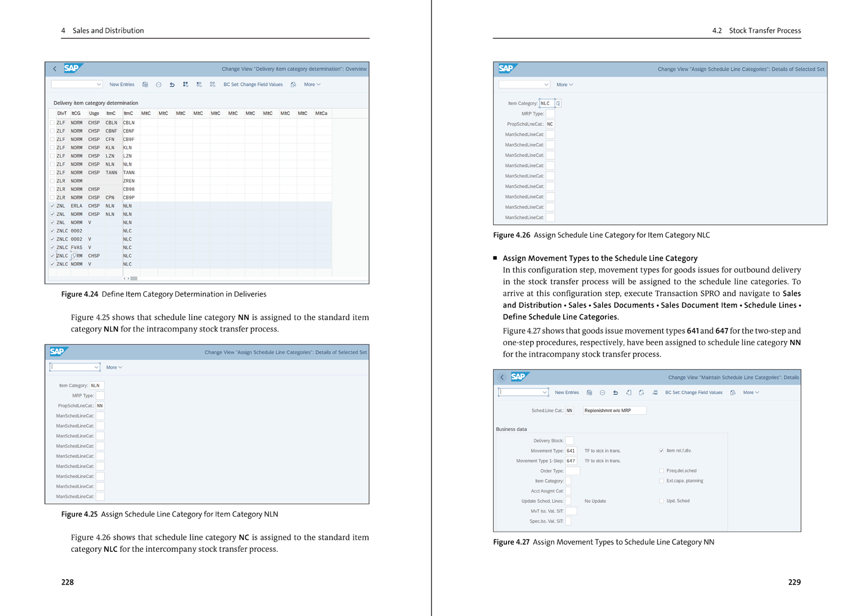Expand More menu in Figure 4.24 toolbar
This screenshot has width=863, height=616.
click(312, 85)
